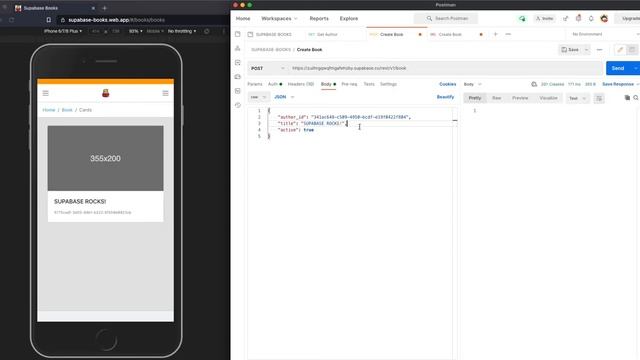Close the Supabase Books browser tab
The height and width of the screenshot is (360, 640).
(x=93, y=8)
